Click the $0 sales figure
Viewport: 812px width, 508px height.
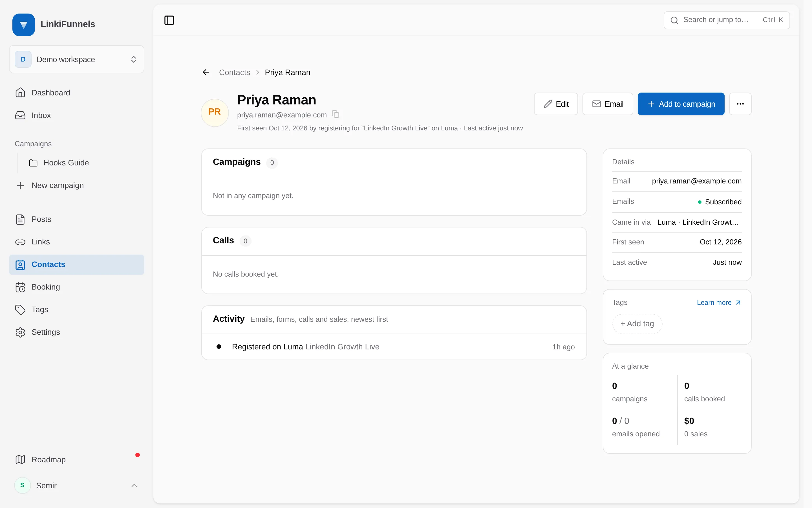(x=689, y=421)
